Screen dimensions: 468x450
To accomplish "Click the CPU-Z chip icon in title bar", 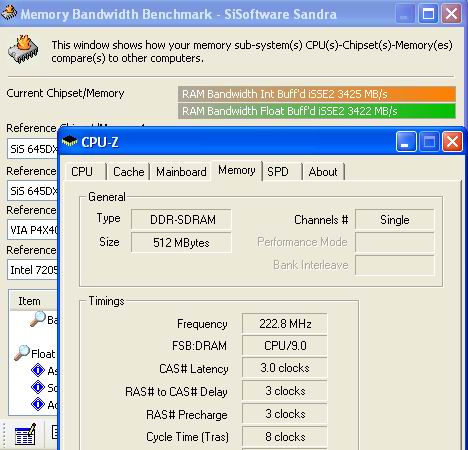I will 69,141.
